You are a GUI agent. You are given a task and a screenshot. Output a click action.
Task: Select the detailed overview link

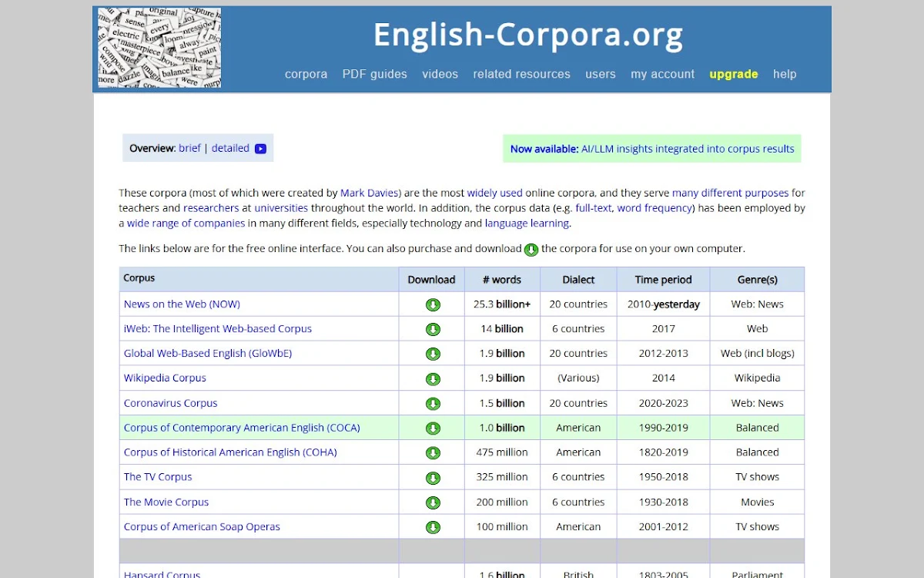(x=230, y=148)
